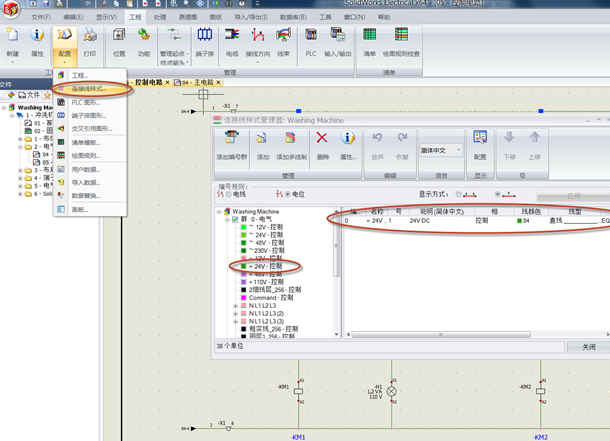Open 属性 in the wire style manager
Viewport: 610px width, 441px height.
coord(348,138)
